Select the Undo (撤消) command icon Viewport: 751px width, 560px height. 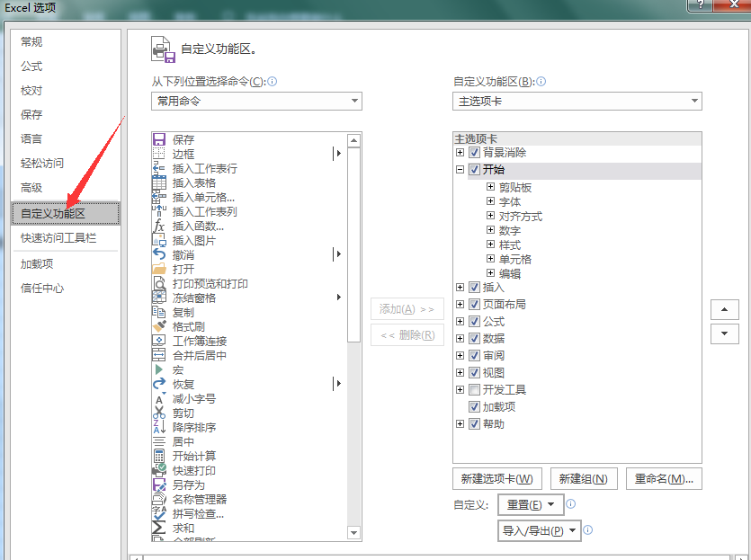(x=159, y=254)
